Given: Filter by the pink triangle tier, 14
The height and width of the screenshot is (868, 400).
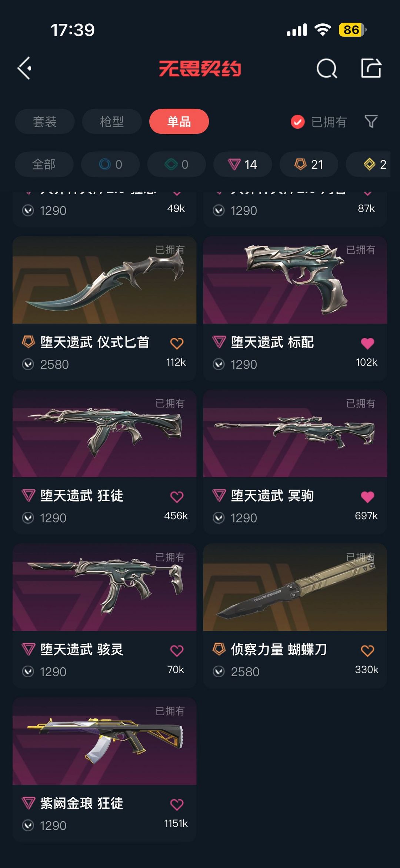Looking at the screenshot, I should tap(243, 164).
